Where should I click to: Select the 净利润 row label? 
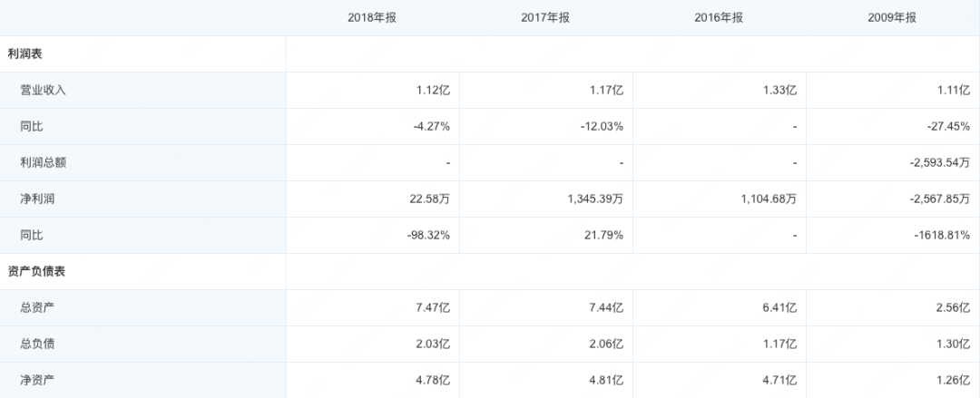[x=38, y=199]
